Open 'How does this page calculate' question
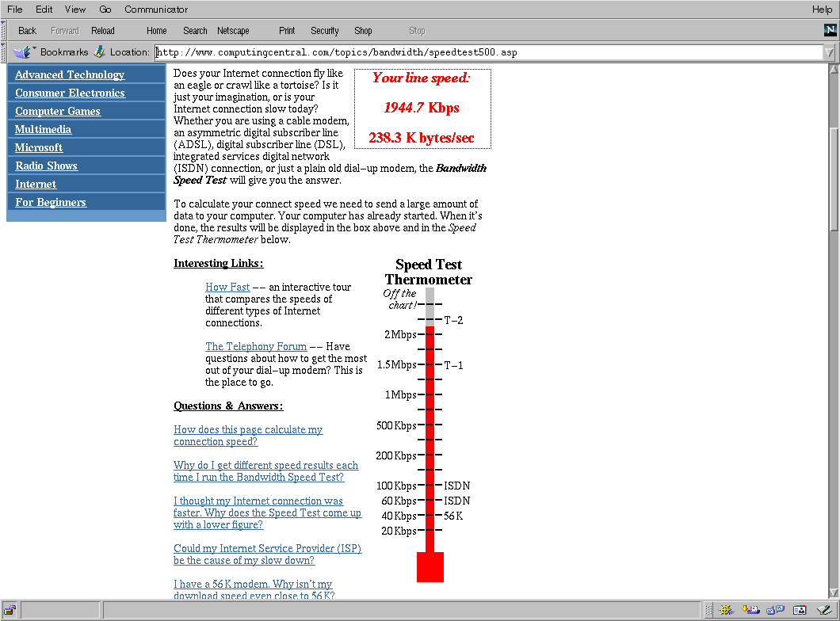Viewport: 840px width, 621px height. tap(248, 435)
